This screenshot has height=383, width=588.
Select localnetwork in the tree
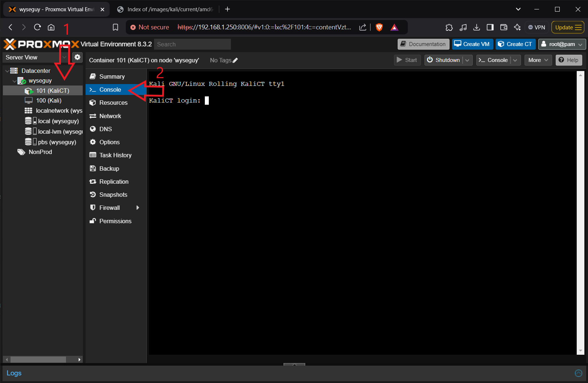point(43,111)
